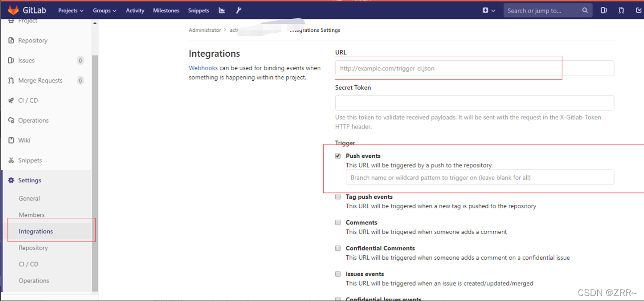Viewport: 644px width, 301px height.
Task: Click the CI / CD rocket icon
Action: click(x=11, y=100)
